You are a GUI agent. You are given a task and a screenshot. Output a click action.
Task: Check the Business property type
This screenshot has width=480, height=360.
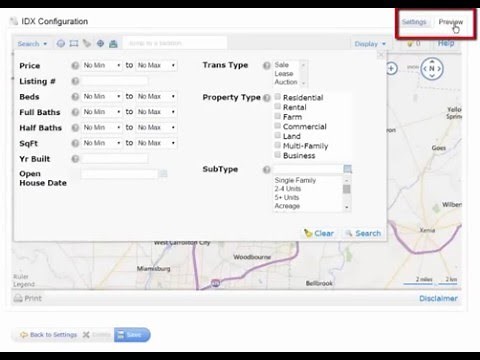pos(277,155)
